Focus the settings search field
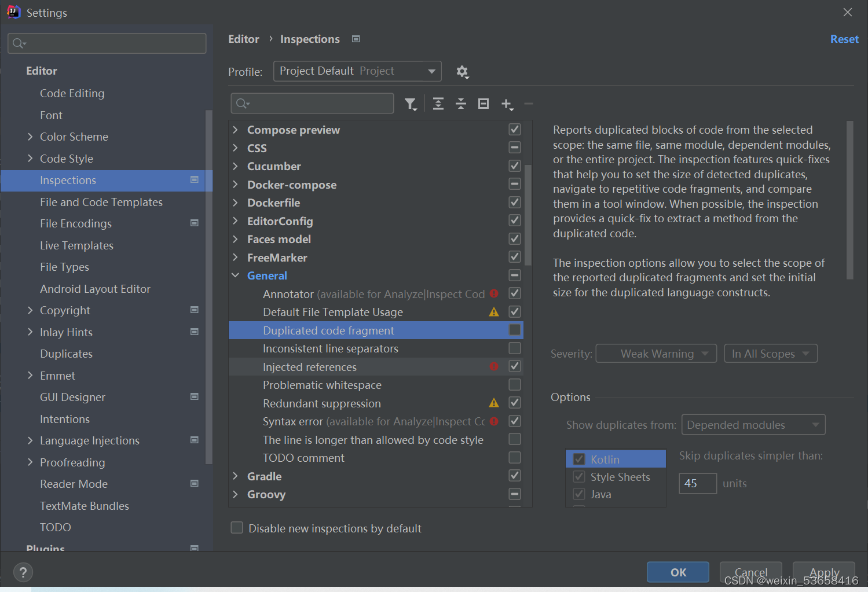868x592 pixels. tap(107, 43)
